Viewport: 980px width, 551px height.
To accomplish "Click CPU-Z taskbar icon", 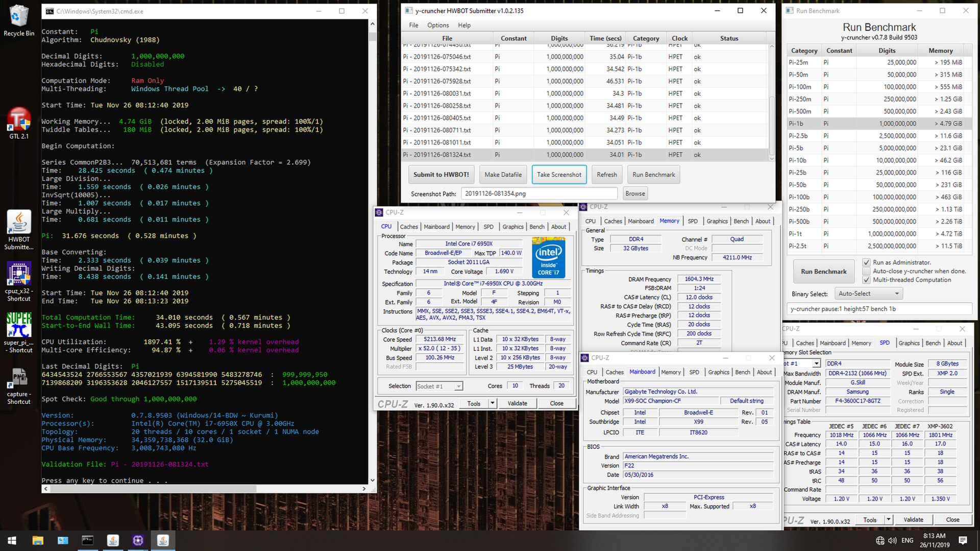I will pos(138,540).
